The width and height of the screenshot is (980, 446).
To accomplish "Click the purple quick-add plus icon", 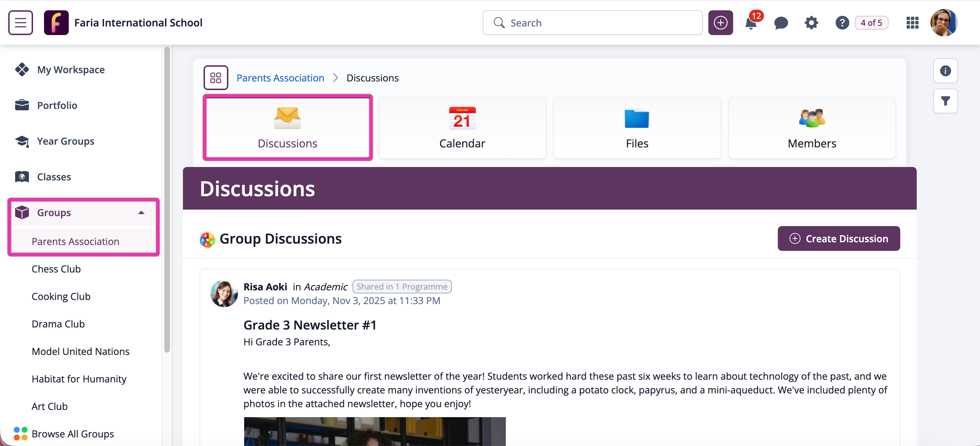I will click(x=720, y=23).
